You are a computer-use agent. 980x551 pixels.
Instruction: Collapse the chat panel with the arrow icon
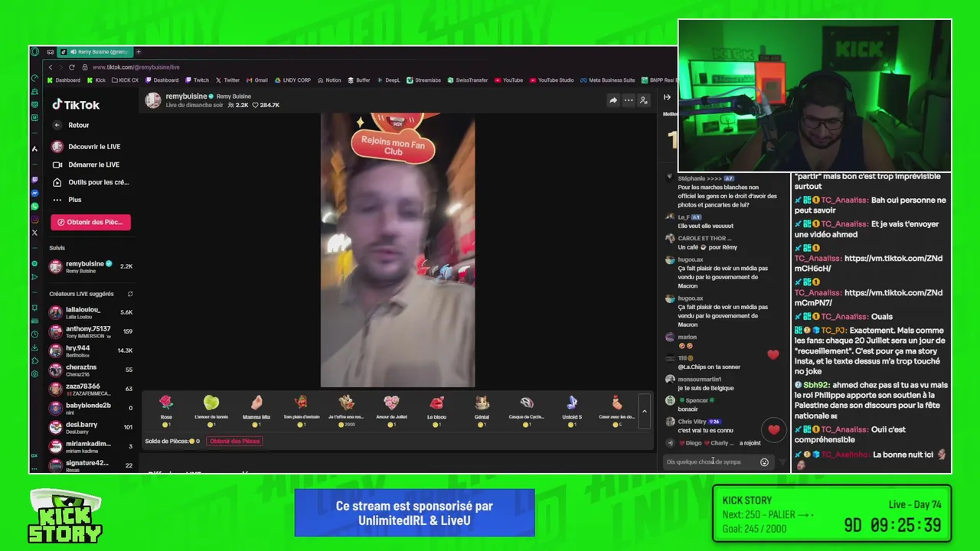click(x=667, y=97)
